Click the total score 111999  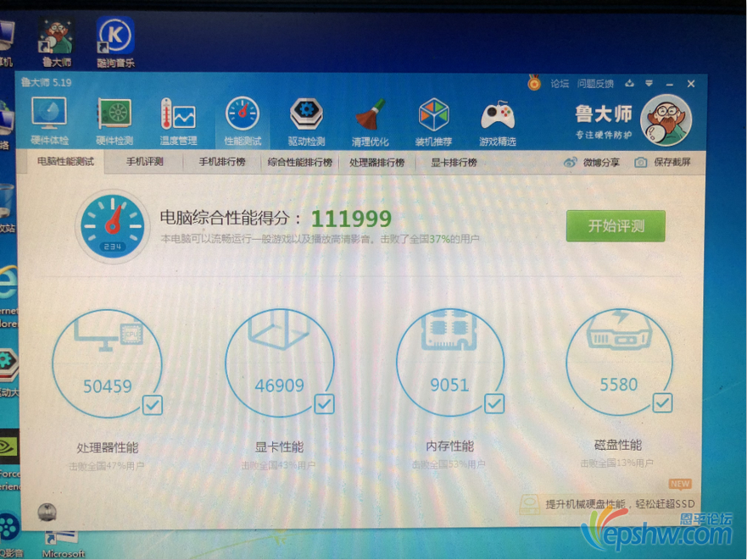[351, 219]
